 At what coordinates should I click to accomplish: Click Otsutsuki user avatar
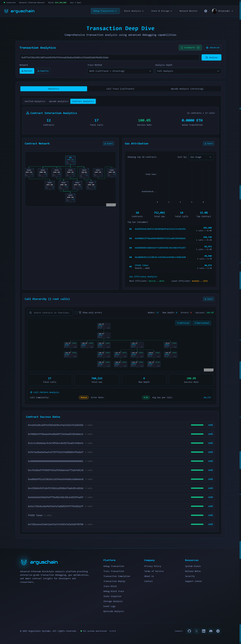214,11
